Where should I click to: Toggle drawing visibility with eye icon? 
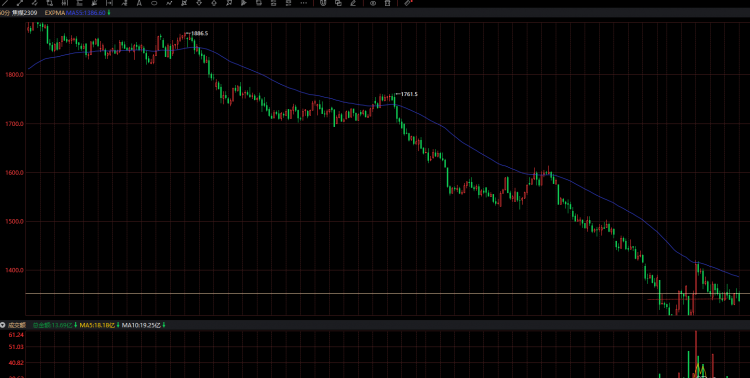(373, 3)
